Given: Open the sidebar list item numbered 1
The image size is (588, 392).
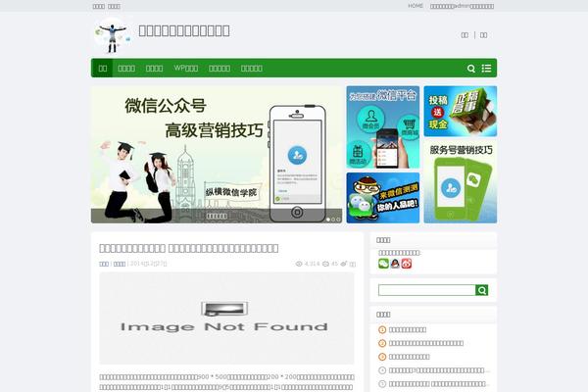Looking at the screenshot, I should tap(408, 329).
